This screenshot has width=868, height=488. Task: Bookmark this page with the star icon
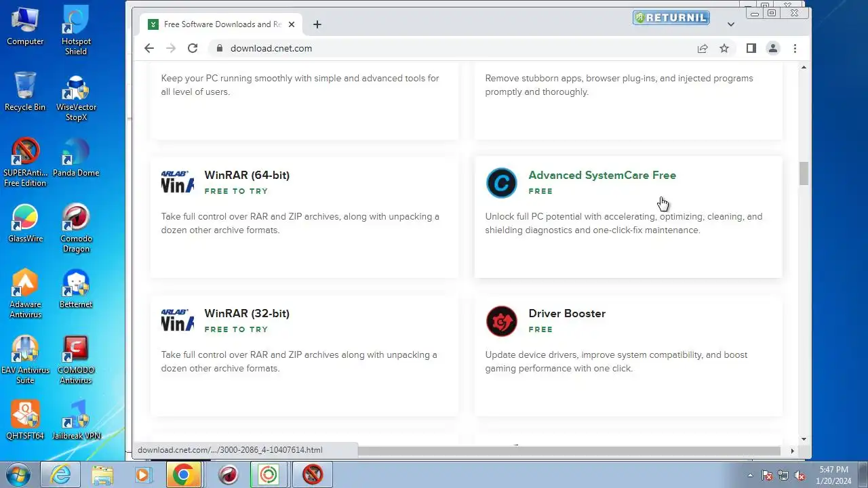724,48
